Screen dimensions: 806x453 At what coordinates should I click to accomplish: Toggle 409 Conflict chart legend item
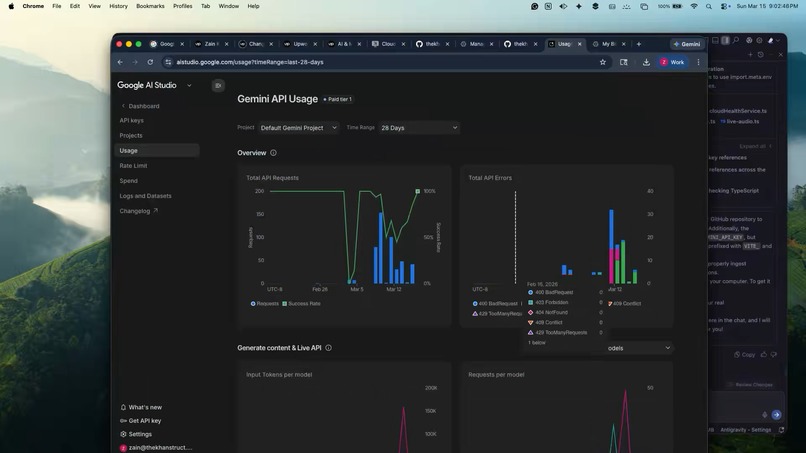(625, 303)
